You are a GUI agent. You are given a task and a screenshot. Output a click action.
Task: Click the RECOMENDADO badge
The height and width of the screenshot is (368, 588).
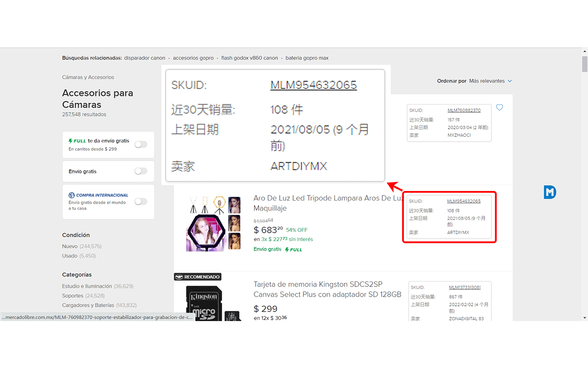198,277
